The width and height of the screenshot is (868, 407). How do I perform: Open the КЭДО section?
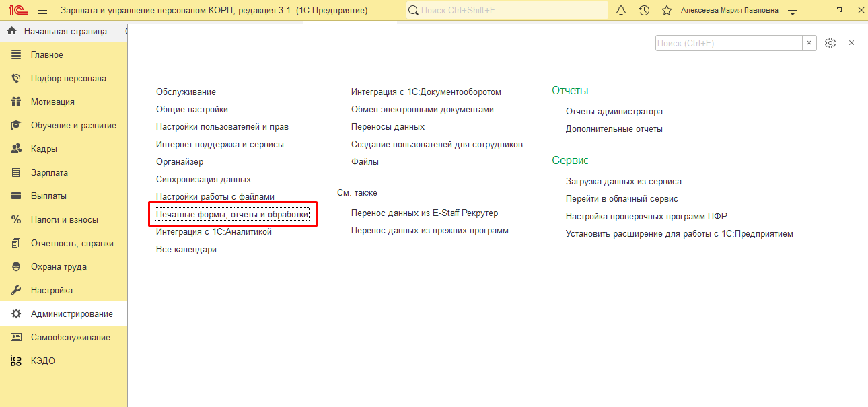tap(42, 361)
